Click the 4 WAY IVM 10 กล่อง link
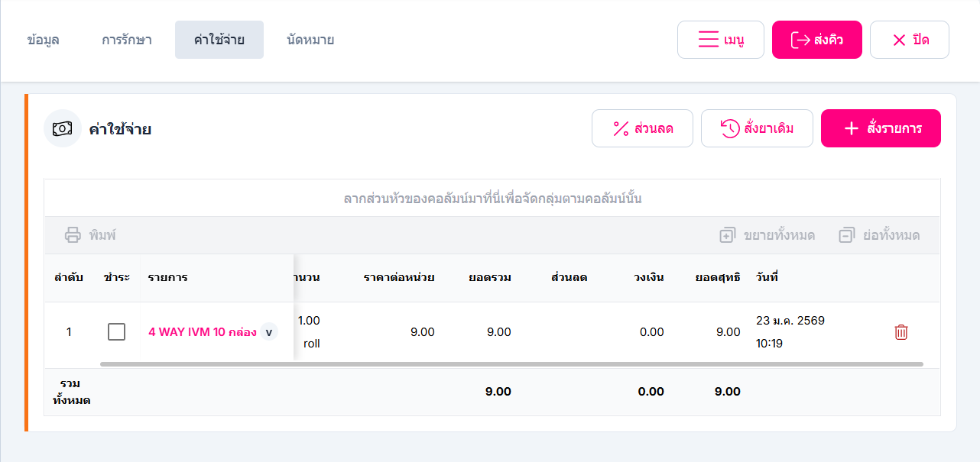This screenshot has height=462, width=980. [203, 332]
